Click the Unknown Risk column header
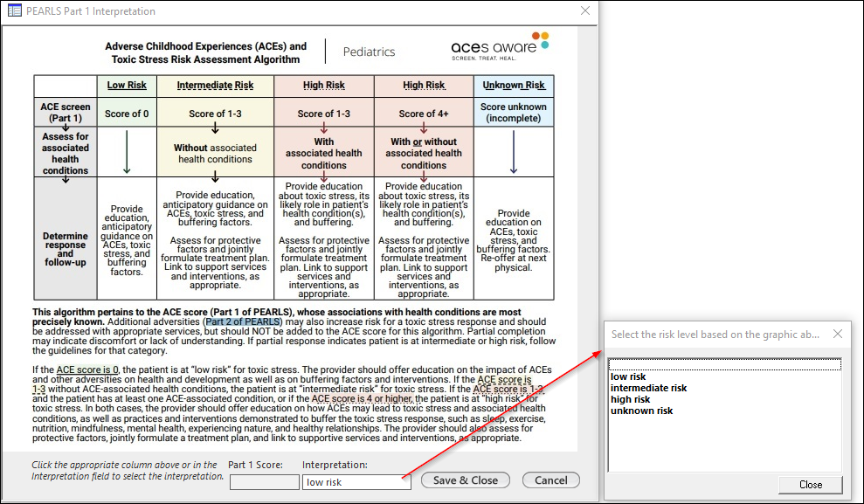This screenshot has width=864, height=504. click(514, 86)
